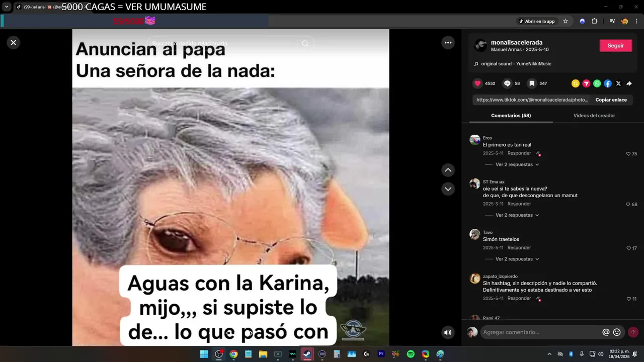The image size is (644, 362).
Task: Share the post via X icon
Action: [x=618, y=83]
